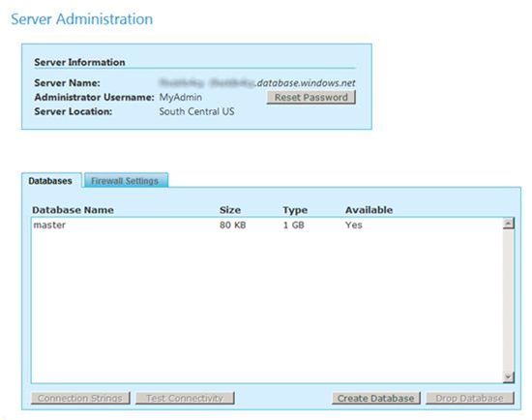
Task: Click the Type column header
Action: pyautogui.click(x=295, y=210)
